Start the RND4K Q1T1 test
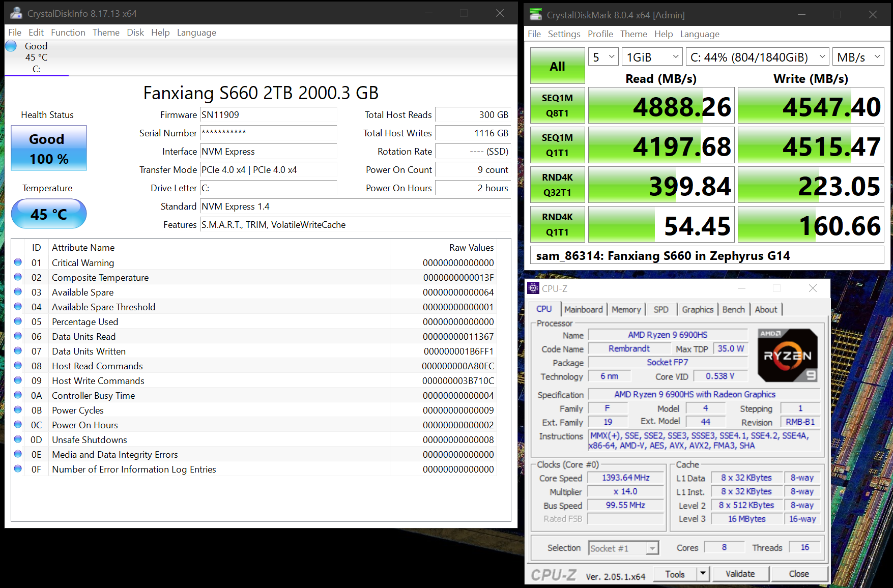Viewport: 893px width, 588px height. pos(557,224)
